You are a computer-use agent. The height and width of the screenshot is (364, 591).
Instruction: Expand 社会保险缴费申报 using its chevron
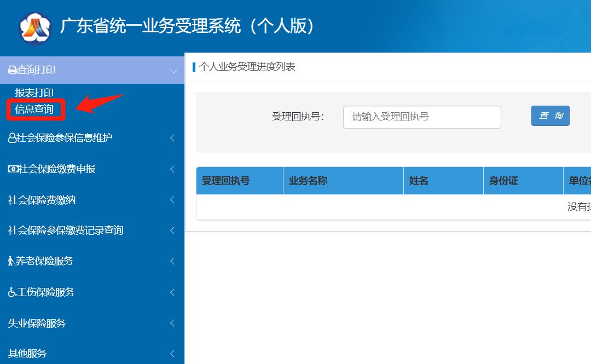(172, 169)
